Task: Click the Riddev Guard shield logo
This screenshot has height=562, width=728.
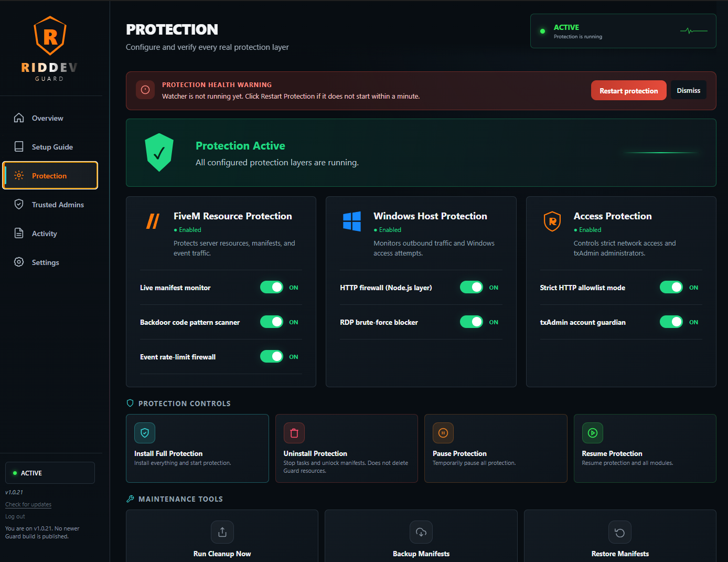Action: point(50,36)
